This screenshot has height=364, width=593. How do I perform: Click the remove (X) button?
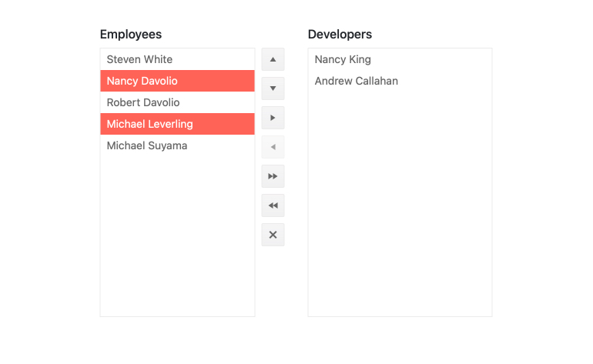point(273,235)
